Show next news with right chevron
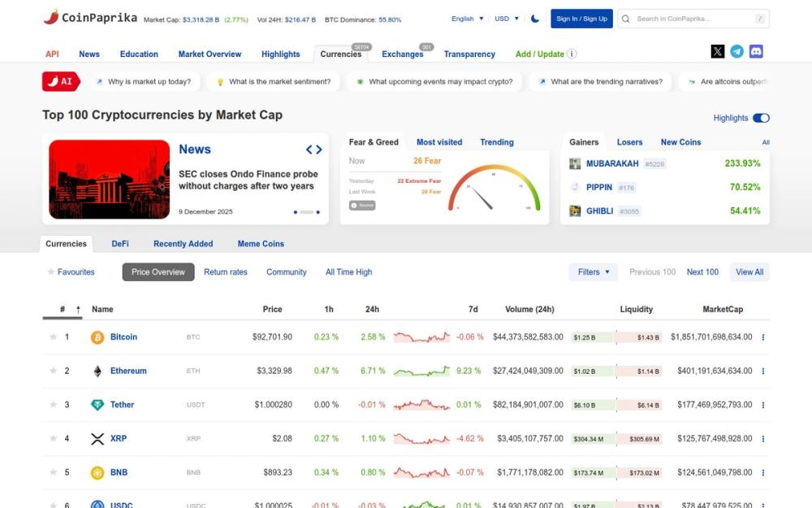The height and width of the screenshot is (508, 812). click(x=319, y=150)
